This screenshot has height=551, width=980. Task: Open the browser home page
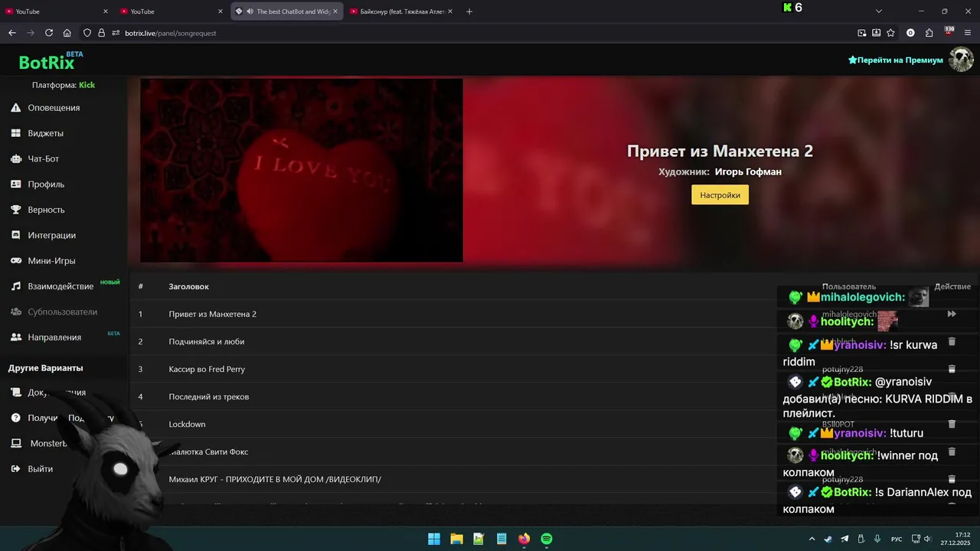(x=67, y=33)
